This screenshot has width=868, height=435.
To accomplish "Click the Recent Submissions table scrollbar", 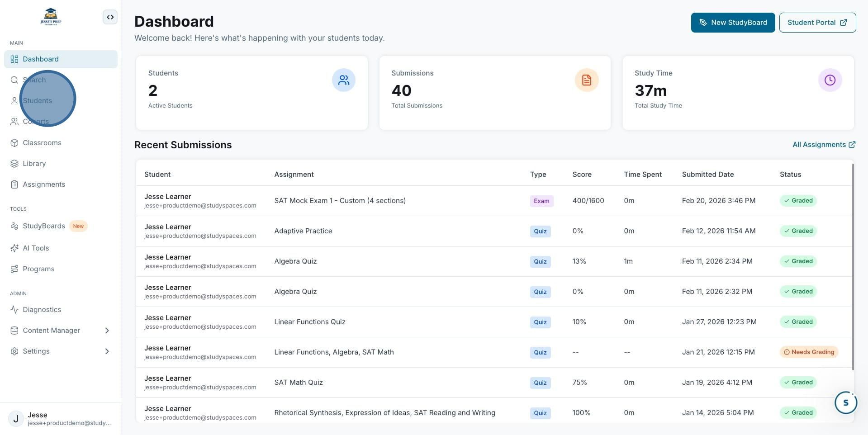I will click(853, 267).
